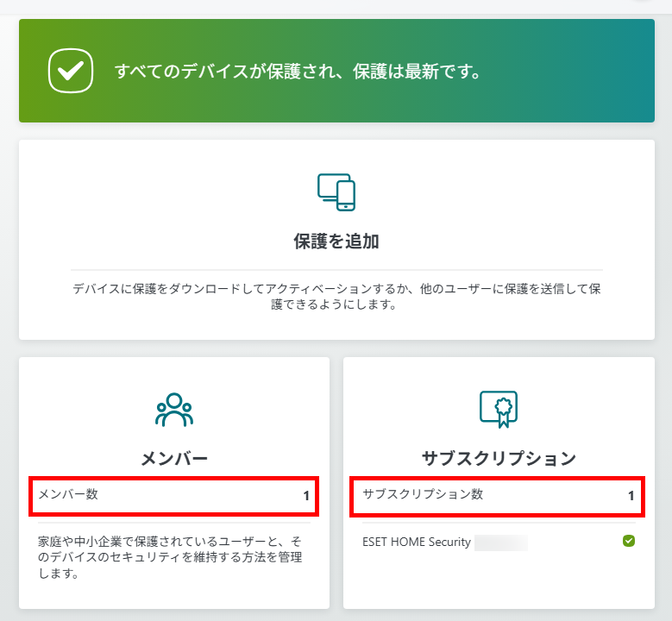Click the subscription count number 1
The width and height of the screenshot is (672, 621).
point(631,496)
